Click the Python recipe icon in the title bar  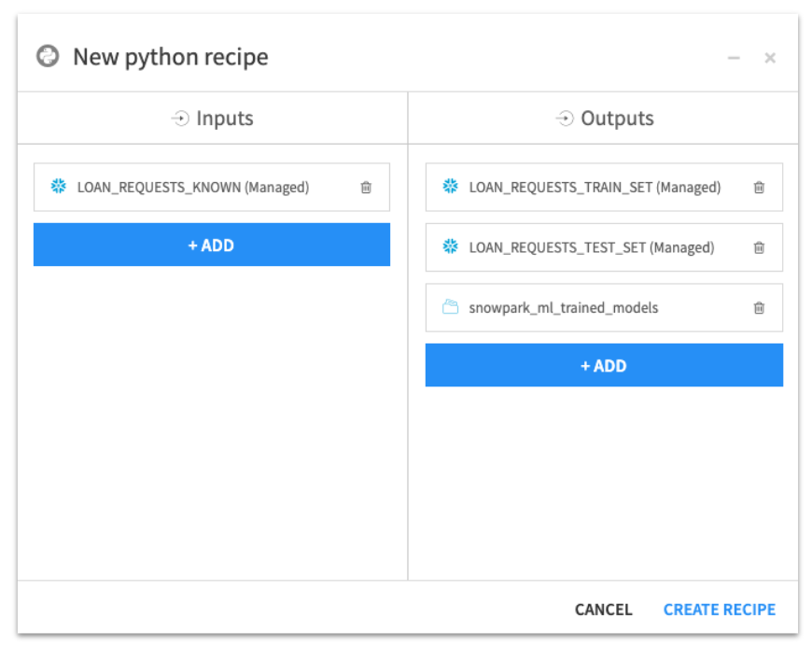click(x=48, y=56)
